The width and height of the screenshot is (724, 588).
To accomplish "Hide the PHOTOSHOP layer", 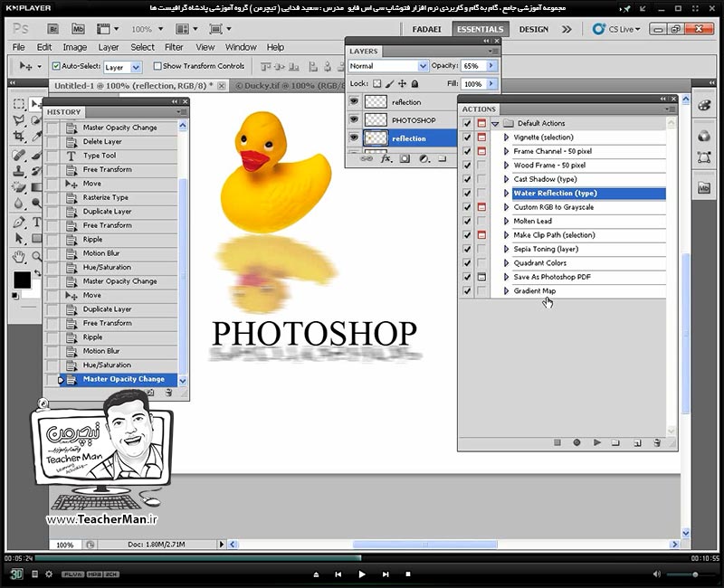I will click(354, 119).
